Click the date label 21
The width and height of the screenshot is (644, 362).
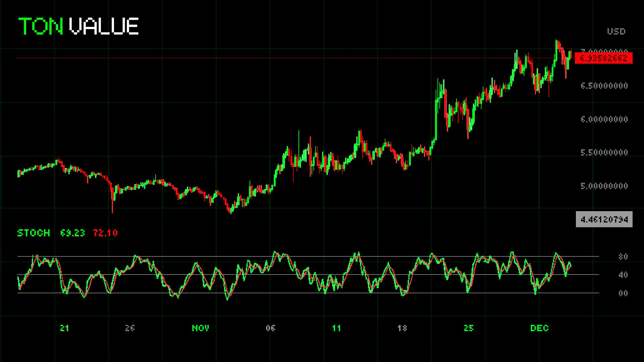click(64, 328)
